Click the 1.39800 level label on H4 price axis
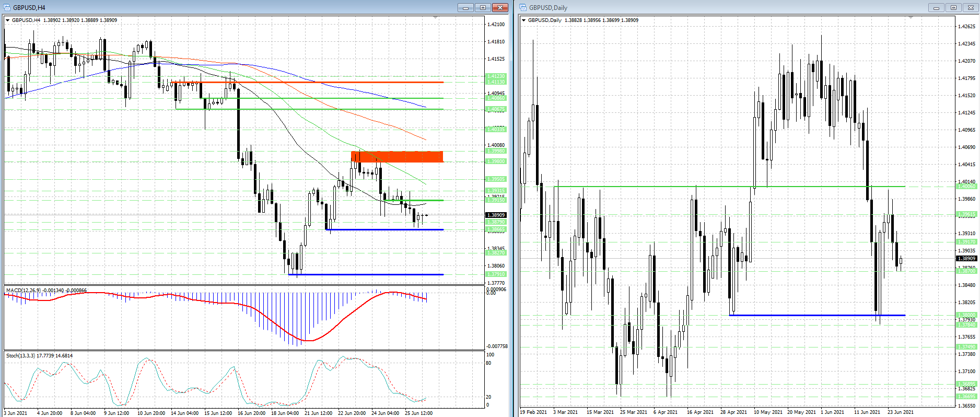 [496, 161]
